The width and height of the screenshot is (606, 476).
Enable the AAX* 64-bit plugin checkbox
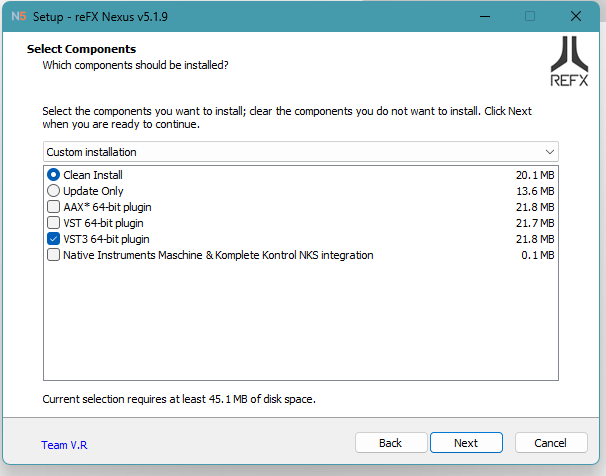click(x=53, y=207)
